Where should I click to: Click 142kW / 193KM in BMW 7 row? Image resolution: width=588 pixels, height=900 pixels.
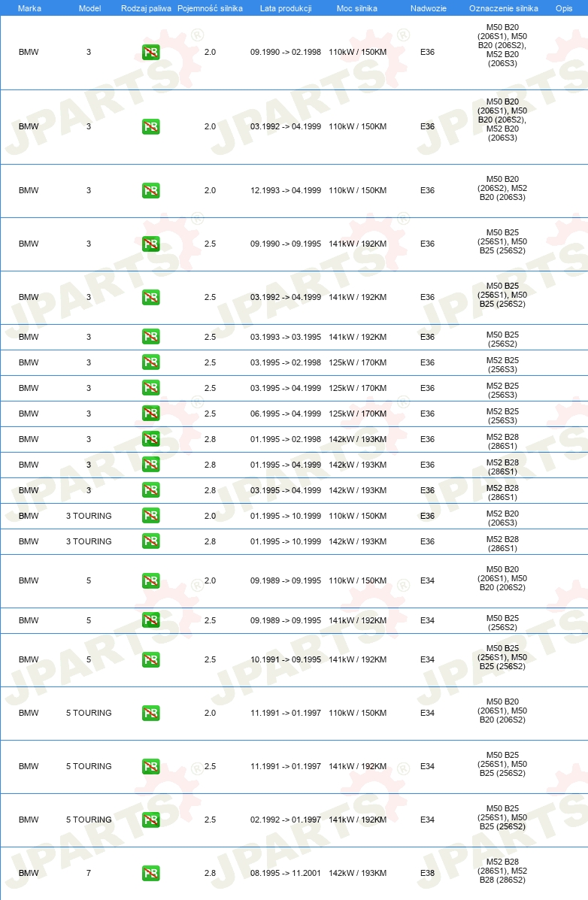[x=357, y=874]
